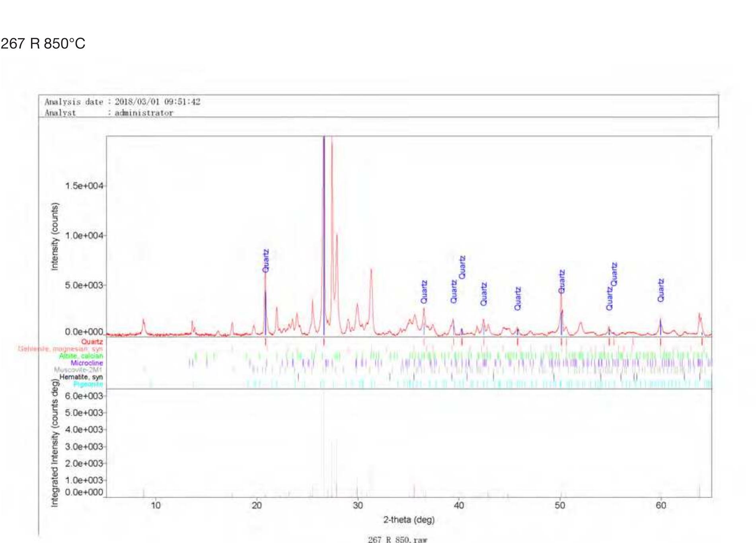This screenshot has width=756, height=543.
Task: Click the Microcline legend label
Action: 86,363
